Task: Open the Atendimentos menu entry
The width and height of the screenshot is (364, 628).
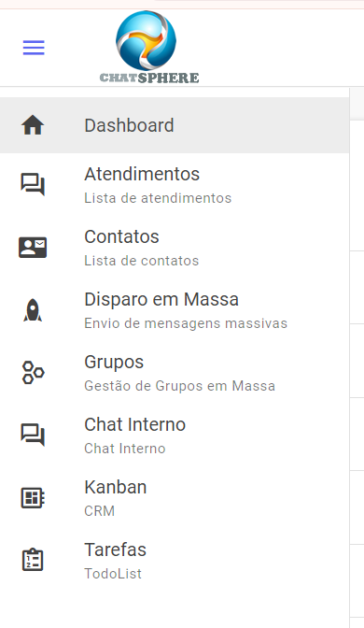Action: pyautogui.click(x=175, y=184)
